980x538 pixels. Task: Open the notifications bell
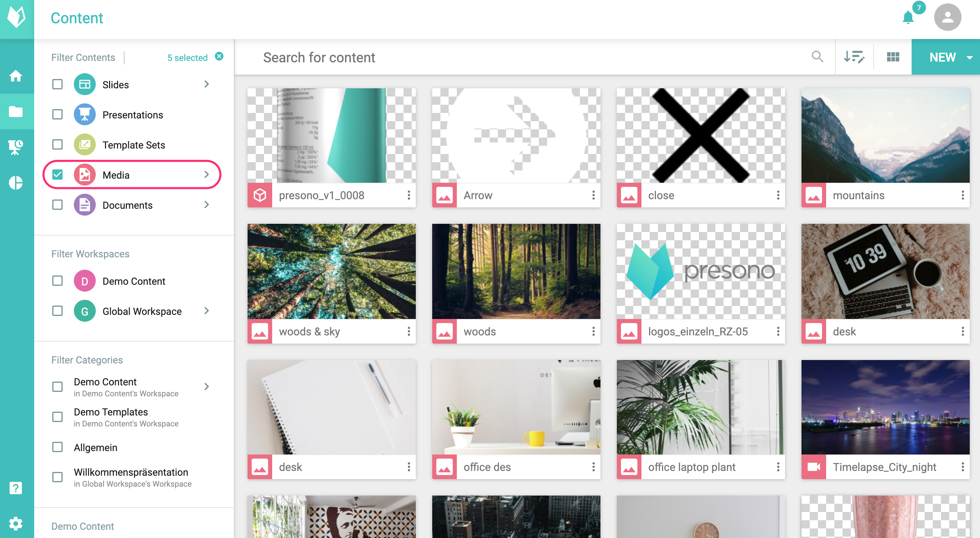908,17
